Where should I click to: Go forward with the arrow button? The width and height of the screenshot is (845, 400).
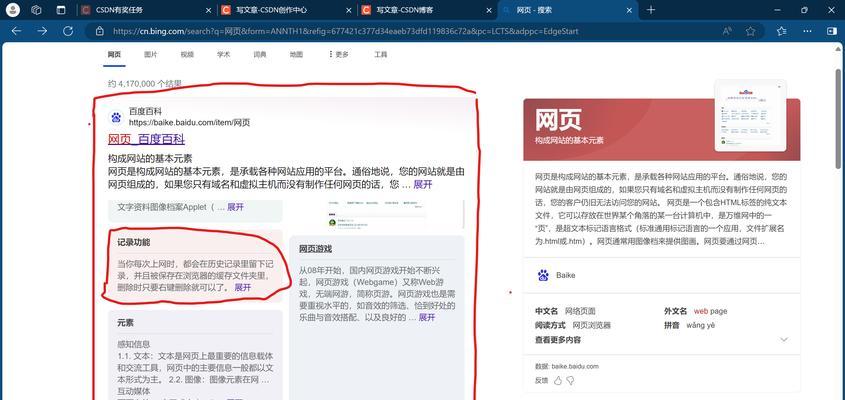[x=42, y=31]
